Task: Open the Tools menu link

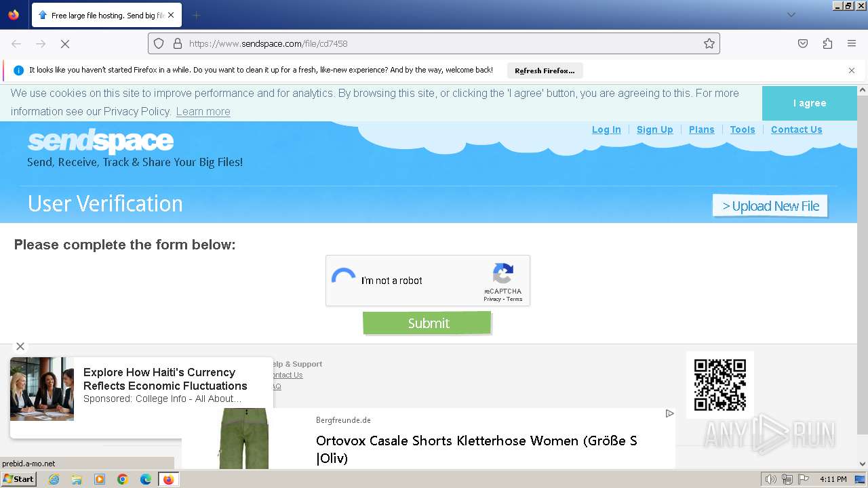Action: 743,129
